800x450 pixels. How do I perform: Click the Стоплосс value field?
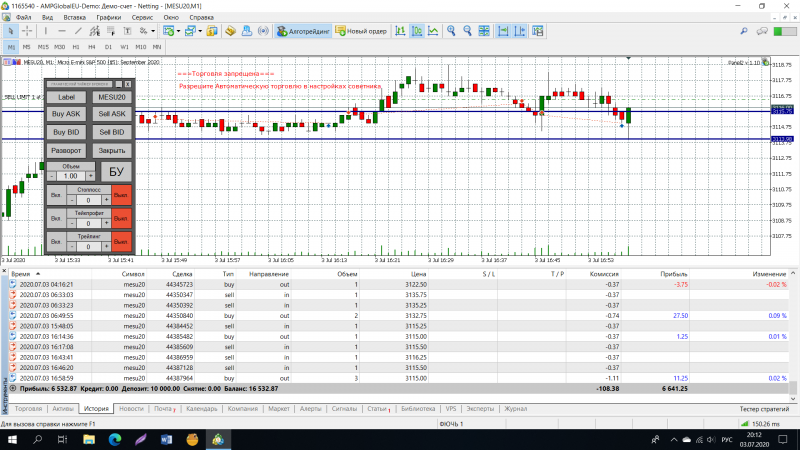point(88,200)
